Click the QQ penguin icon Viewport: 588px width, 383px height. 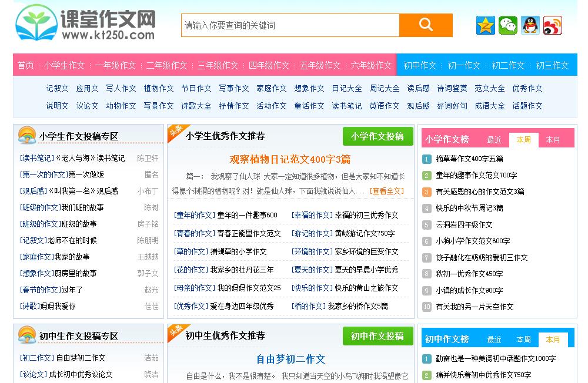click(530, 25)
